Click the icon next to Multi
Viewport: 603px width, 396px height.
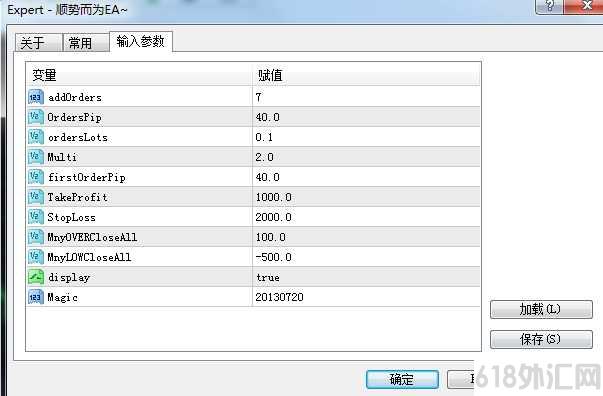coord(36,157)
